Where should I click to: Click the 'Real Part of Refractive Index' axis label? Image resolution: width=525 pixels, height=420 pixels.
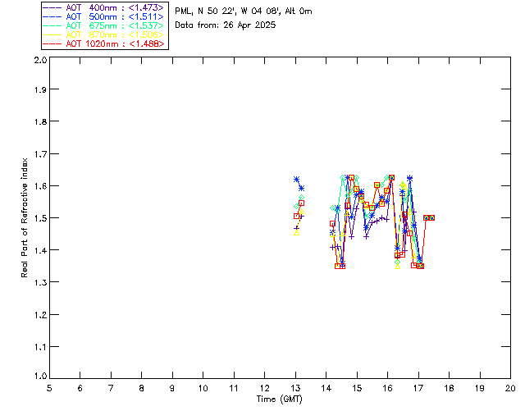click(x=26, y=217)
